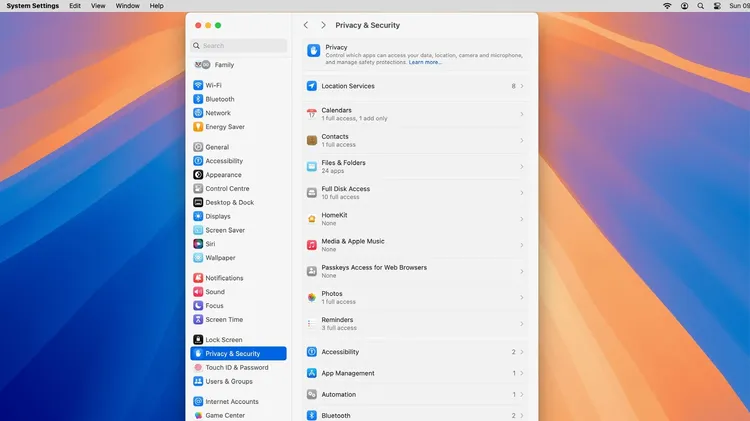Open Control Centre in the menu bar
750x421 pixels.
click(x=717, y=6)
